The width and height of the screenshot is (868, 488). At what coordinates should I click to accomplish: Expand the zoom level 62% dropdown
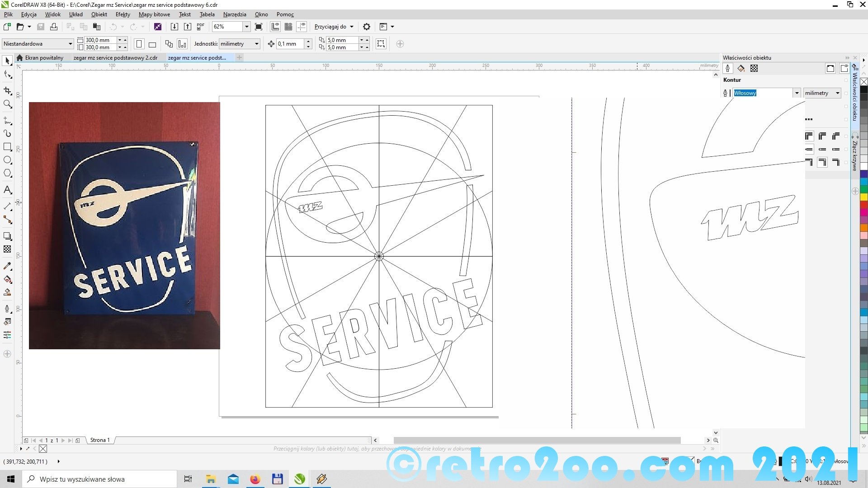point(247,27)
